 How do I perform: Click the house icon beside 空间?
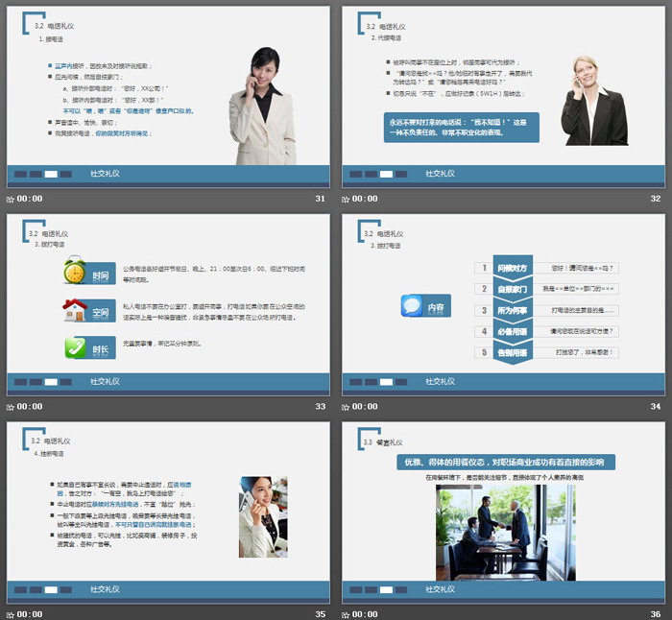tap(75, 309)
